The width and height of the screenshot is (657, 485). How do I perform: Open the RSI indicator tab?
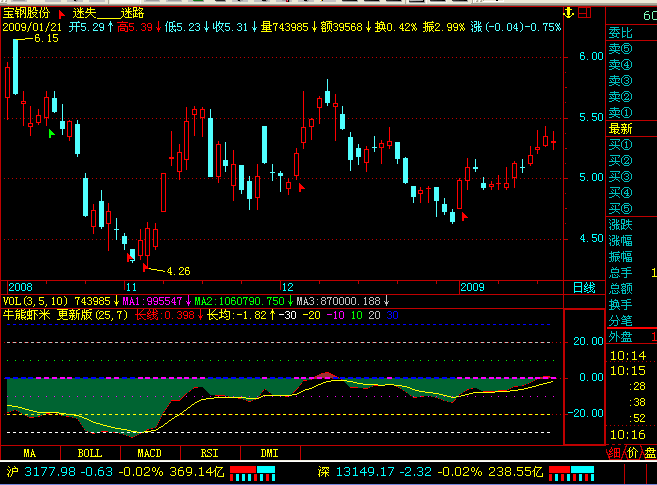tap(209, 453)
